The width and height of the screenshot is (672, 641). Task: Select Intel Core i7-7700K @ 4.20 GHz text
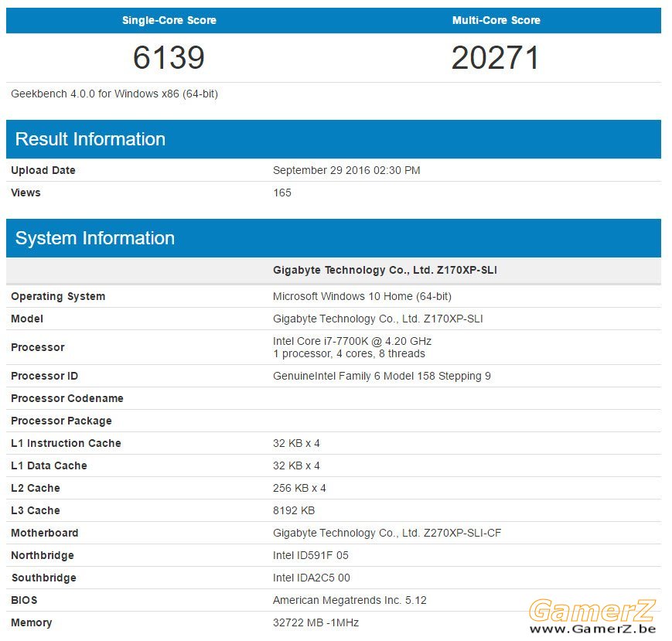coord(353,341)
